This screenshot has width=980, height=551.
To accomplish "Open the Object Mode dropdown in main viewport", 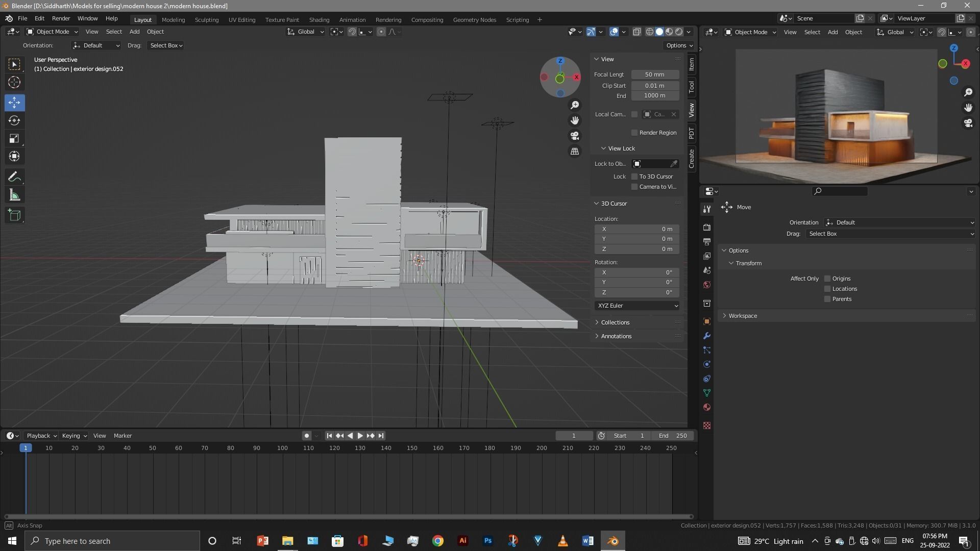I will pos(52,32).
